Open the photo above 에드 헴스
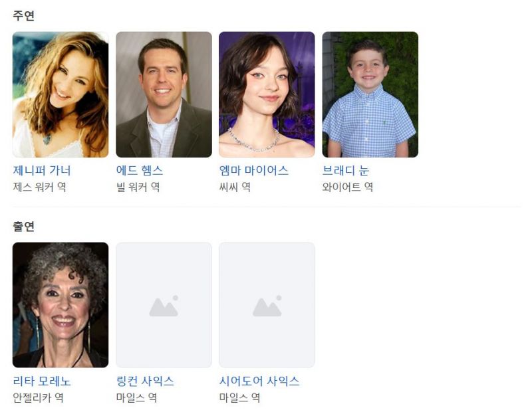The image size is (532, 414). [164, 94]
